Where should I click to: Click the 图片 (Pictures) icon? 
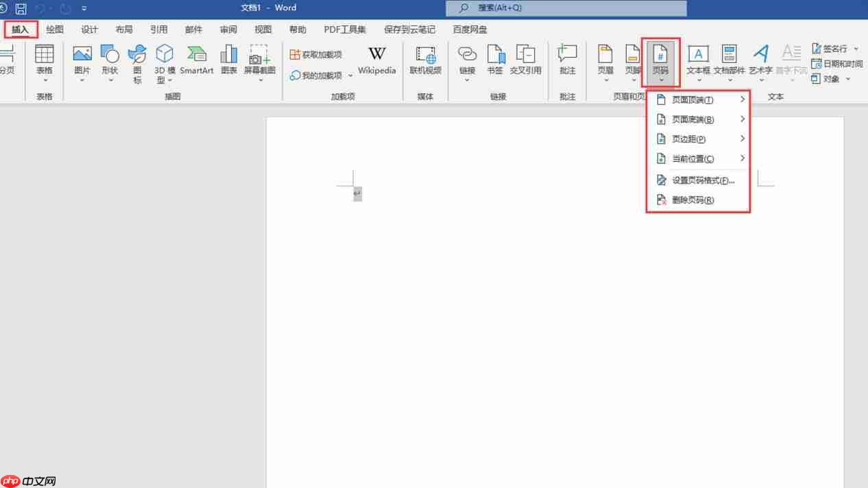tap(82, 54)
